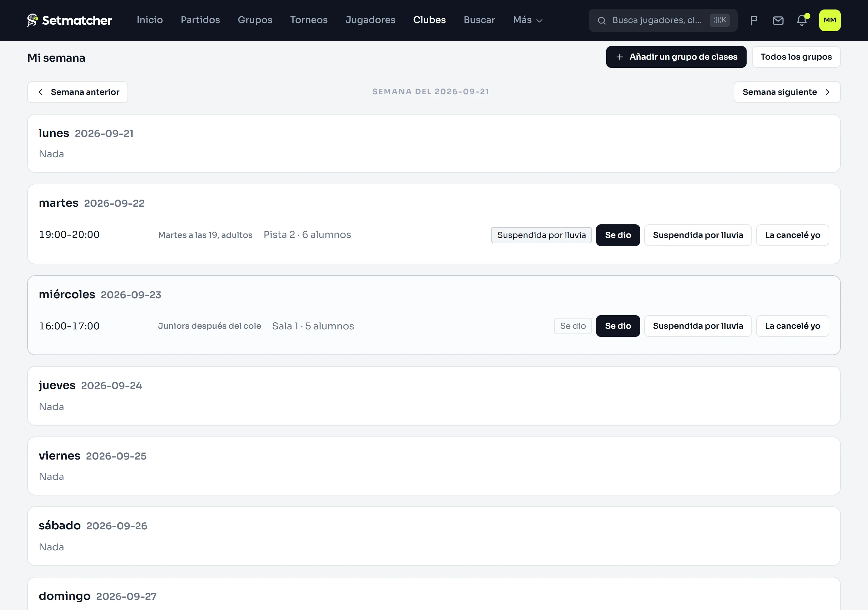Click the 19:00-20:00 time slot
868x610 pixels.
(69, 235)
